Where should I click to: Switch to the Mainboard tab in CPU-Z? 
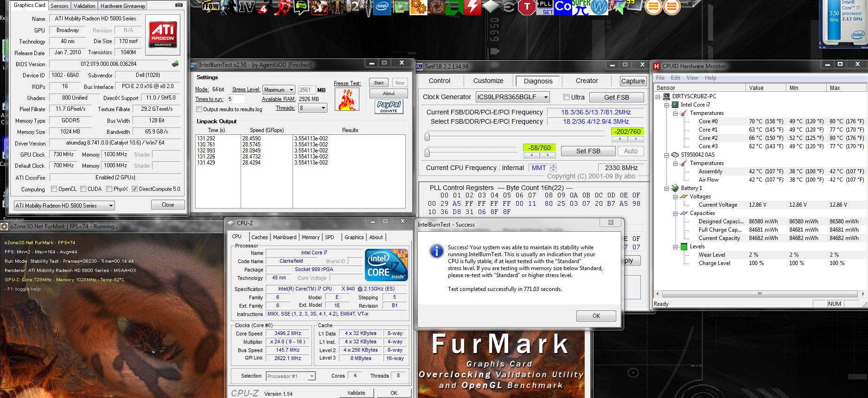(x=285, y=237)
